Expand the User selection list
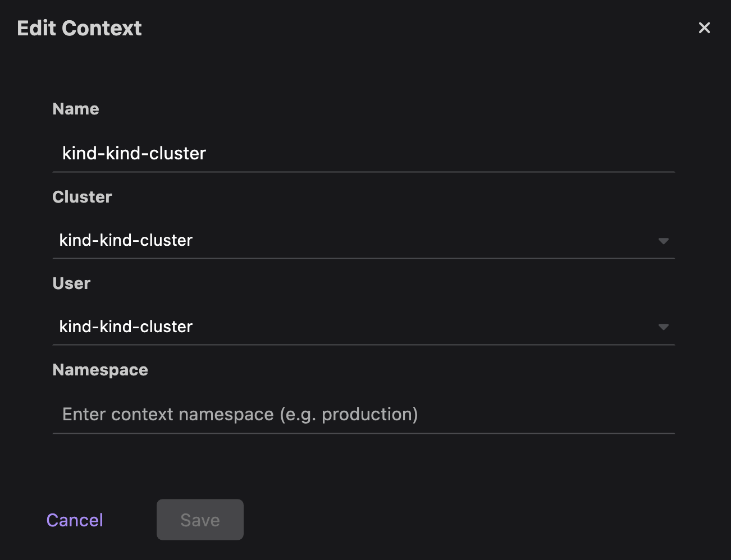 [x=664, y=327]
